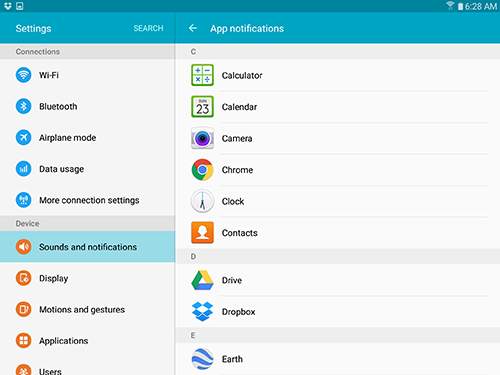Open the Calculator app icon
Image resolution: width=500 pixels, height=375 pixels.
[x=202, y=75]
